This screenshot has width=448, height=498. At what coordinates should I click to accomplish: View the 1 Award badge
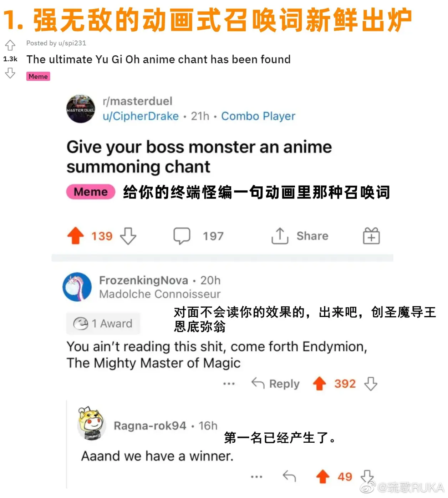(x=103, y=323)
